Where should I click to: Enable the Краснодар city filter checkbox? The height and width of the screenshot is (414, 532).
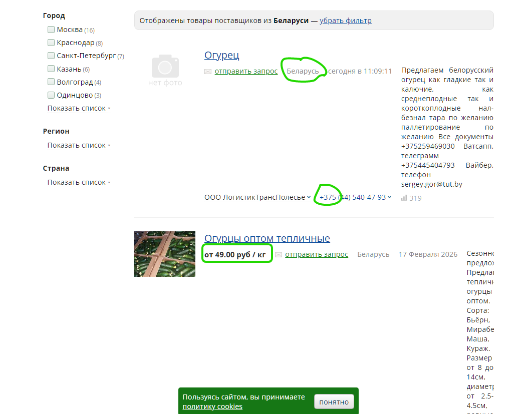(x=51, y=43)
